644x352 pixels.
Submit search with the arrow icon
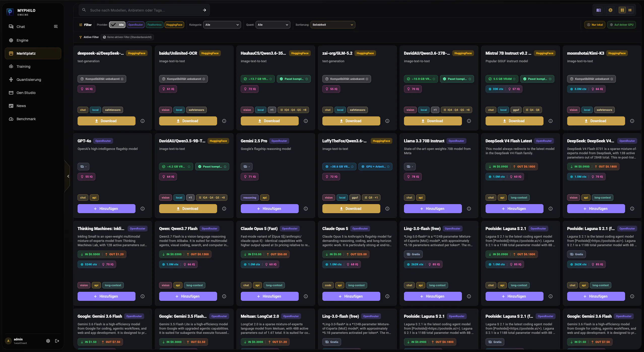click(204, 10)
